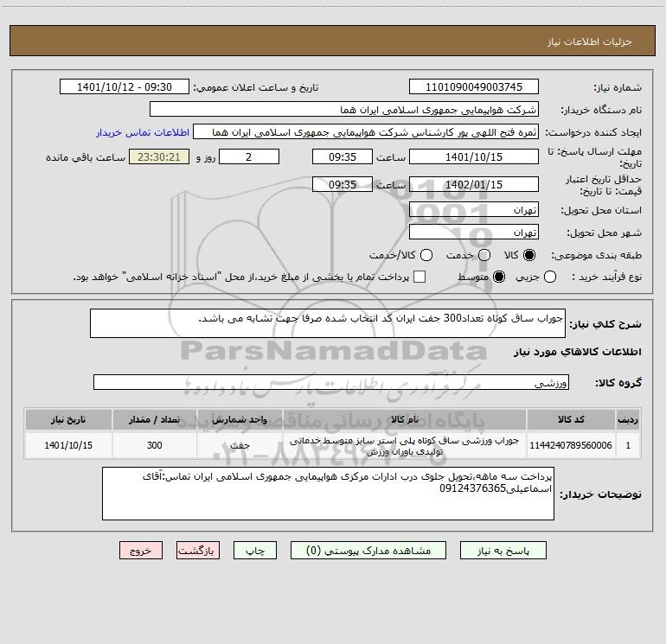
Task: Choose the متوسط purchase type radio
Action: [499, 277]
